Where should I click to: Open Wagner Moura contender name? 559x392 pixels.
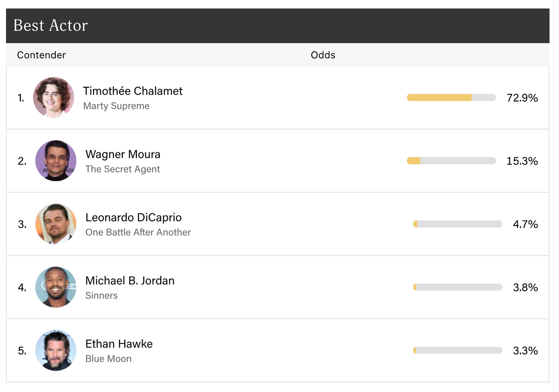pyautogui.click(x=123, y=154)
